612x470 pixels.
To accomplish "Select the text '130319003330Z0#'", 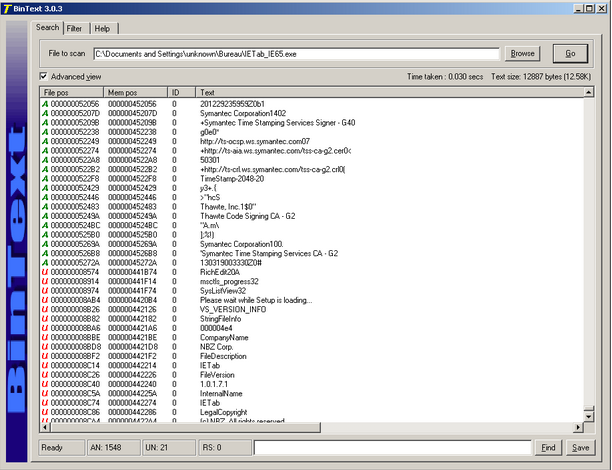I will tap(231, 263).
